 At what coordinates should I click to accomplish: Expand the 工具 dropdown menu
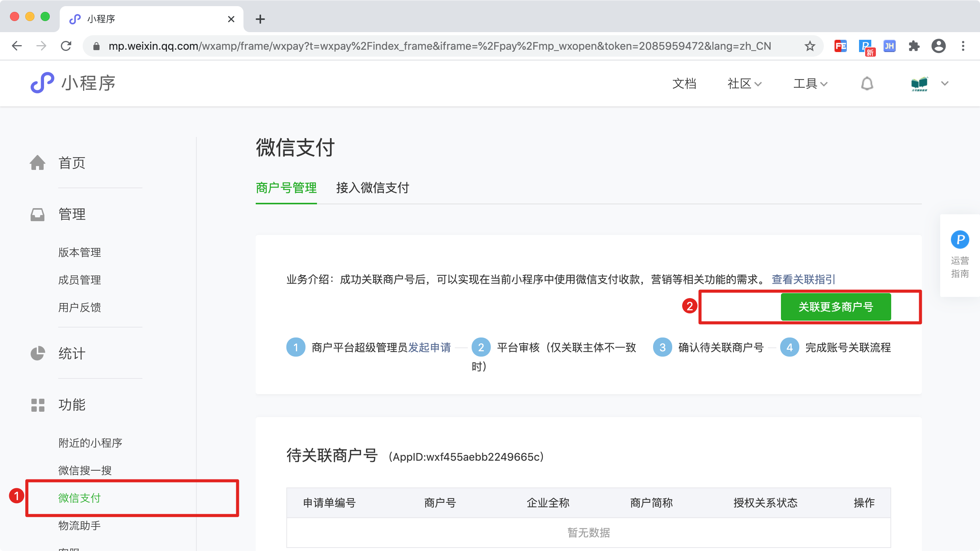point(810,83)
